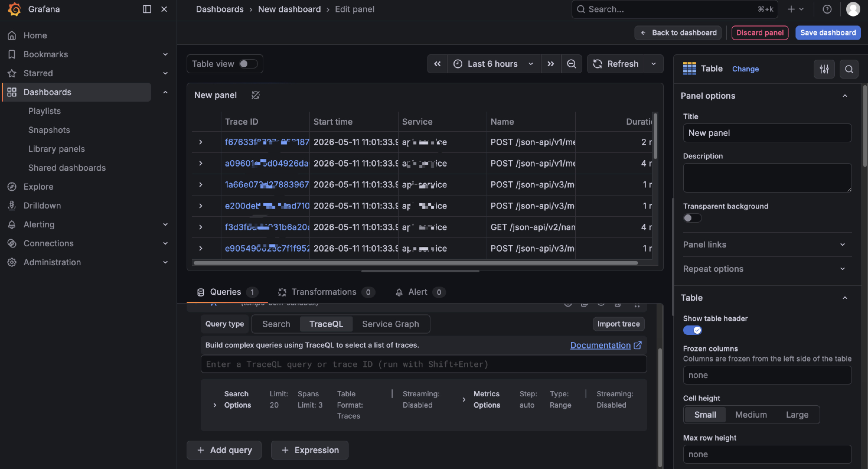This screenshot has width=868, height=469.
Task: Click the Grafana logo icon
Action: click(14, 9)
